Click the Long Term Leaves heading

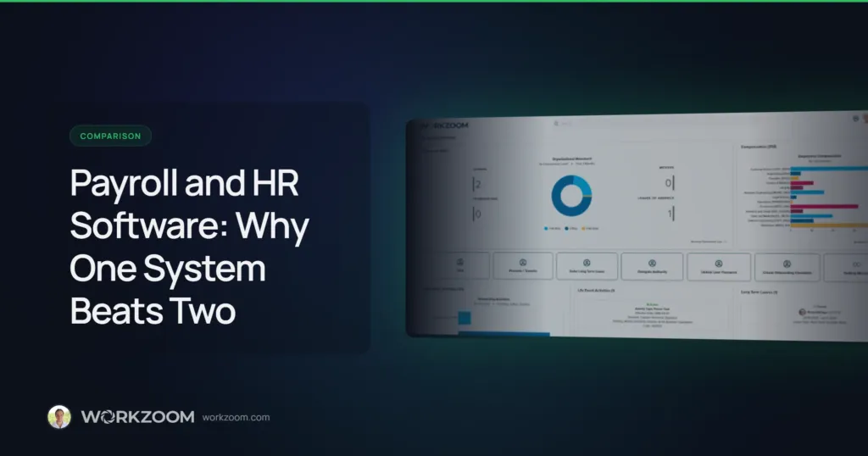[759, 292]
